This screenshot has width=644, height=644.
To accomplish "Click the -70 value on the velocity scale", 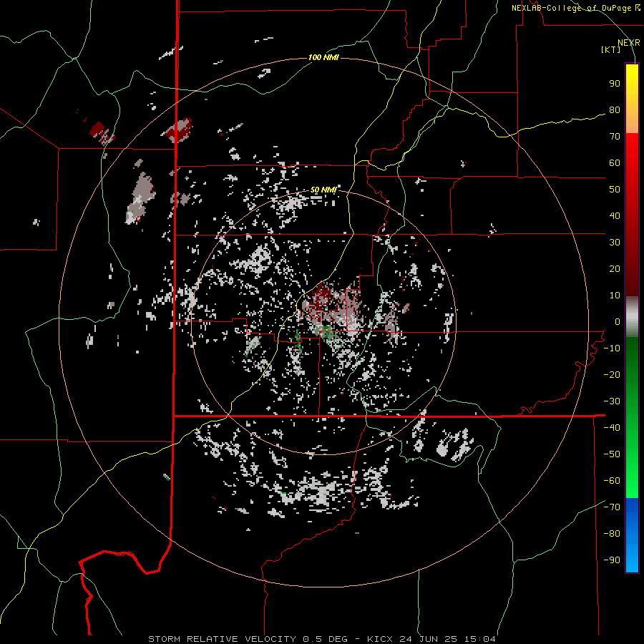I will (612, 507).
